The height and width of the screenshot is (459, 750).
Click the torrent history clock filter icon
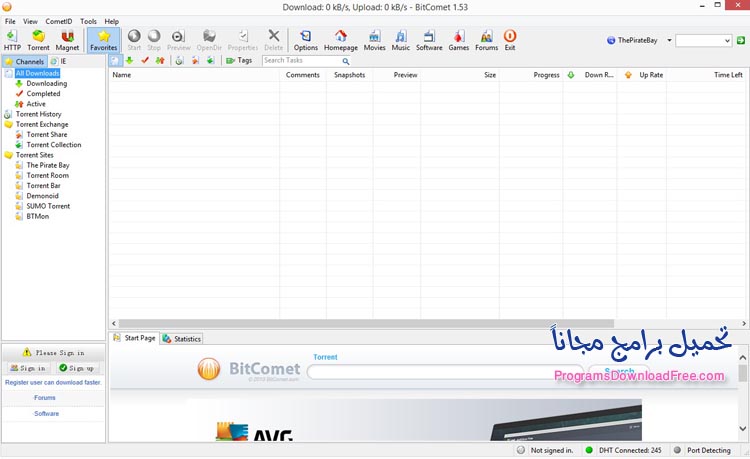point(179,60)
